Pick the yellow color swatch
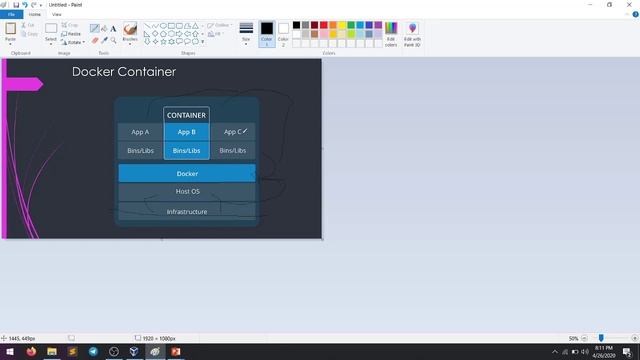 point(342,25)
